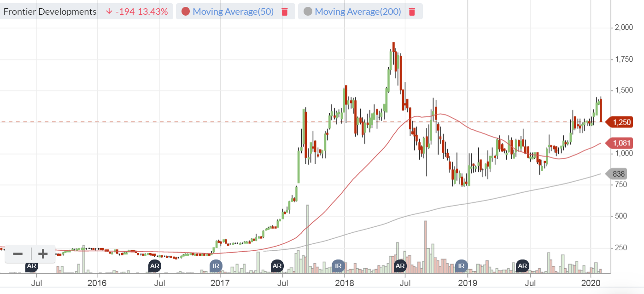Open the AR marker before Jul 2018

pos(400,265)
